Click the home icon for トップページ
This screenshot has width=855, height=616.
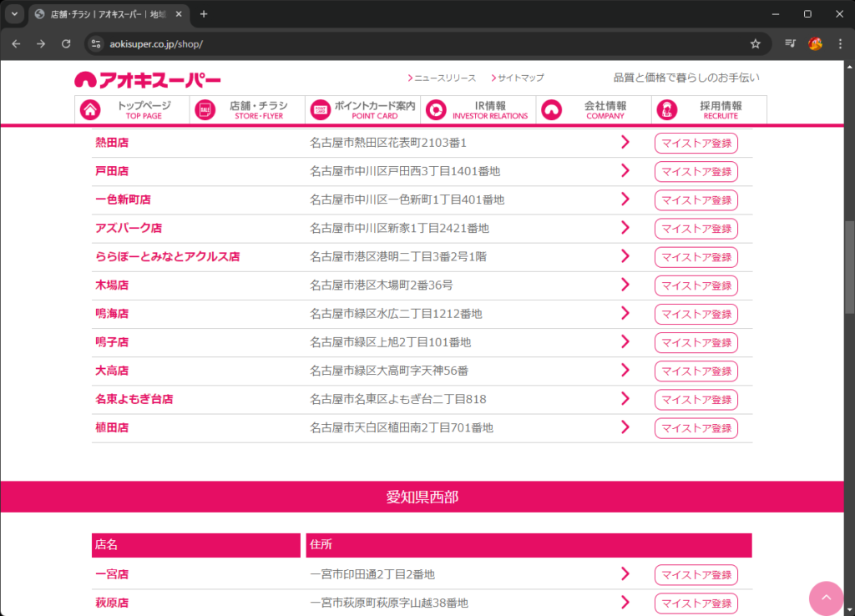click(x=90, y=109)
